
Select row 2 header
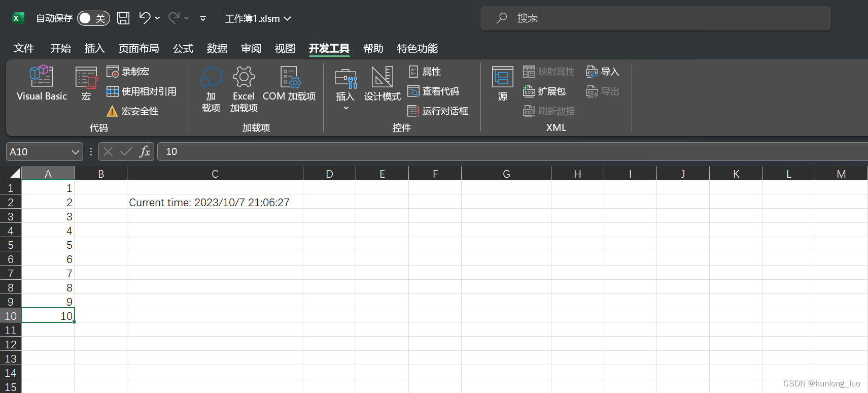coord(11,202)
